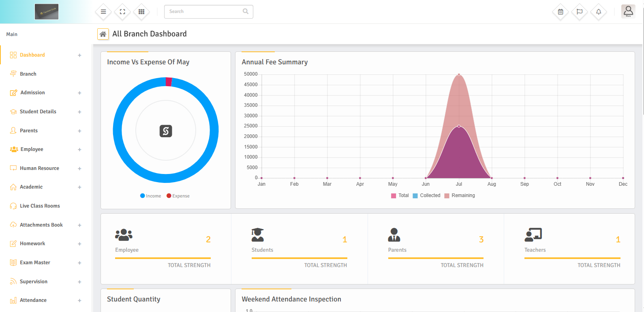644x312 pixels.
Task: Toggle fullscreen mode icon in header
Action: click(x=122, y=12)
